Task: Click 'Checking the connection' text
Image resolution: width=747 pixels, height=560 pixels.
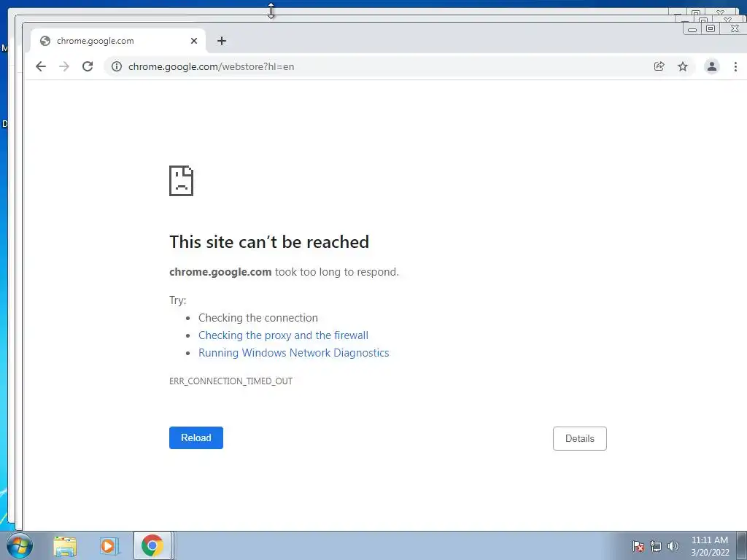Action: click(x=258, y=318)
